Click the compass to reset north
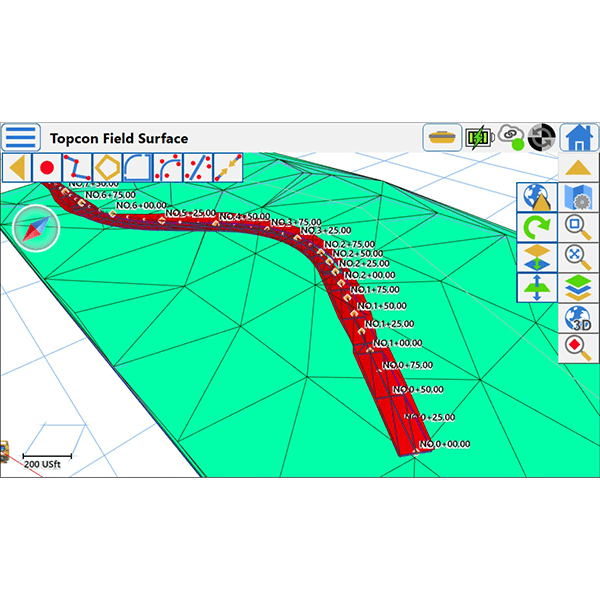600x600 pixels. point(36,228)
